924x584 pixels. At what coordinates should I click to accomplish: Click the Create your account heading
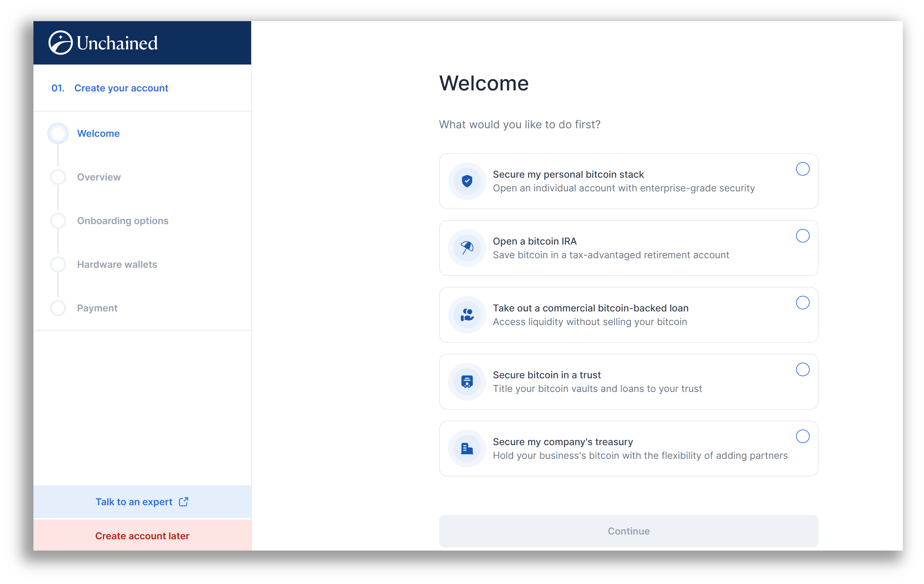pyautogui.click(x=121, y=88)
